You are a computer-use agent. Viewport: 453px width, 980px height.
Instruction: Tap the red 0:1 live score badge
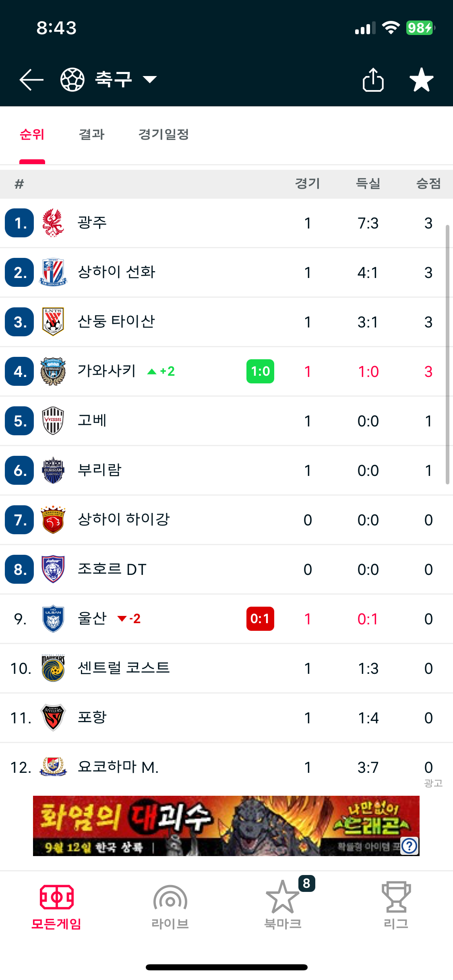pyautogui.click(x=260, y=619)
